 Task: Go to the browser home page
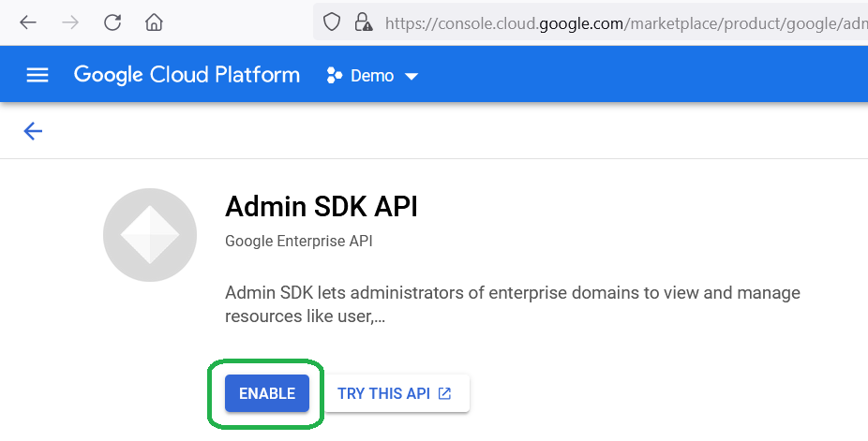pyautogui.click(x=154, y=22)
